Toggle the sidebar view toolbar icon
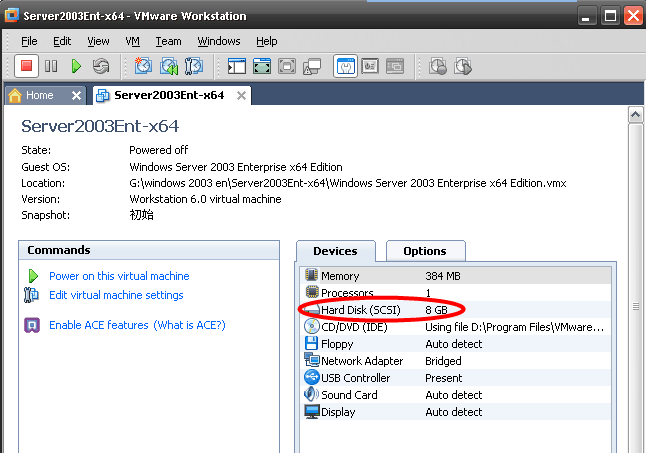Image resolution: width=646 pixels, height=453 pixels. point(237,66)
